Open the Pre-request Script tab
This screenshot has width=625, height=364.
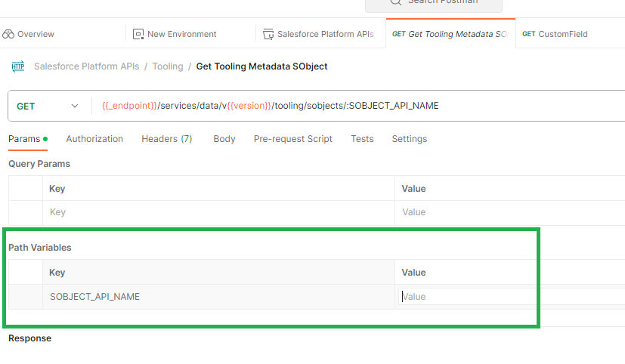click(x=293, y=139)
